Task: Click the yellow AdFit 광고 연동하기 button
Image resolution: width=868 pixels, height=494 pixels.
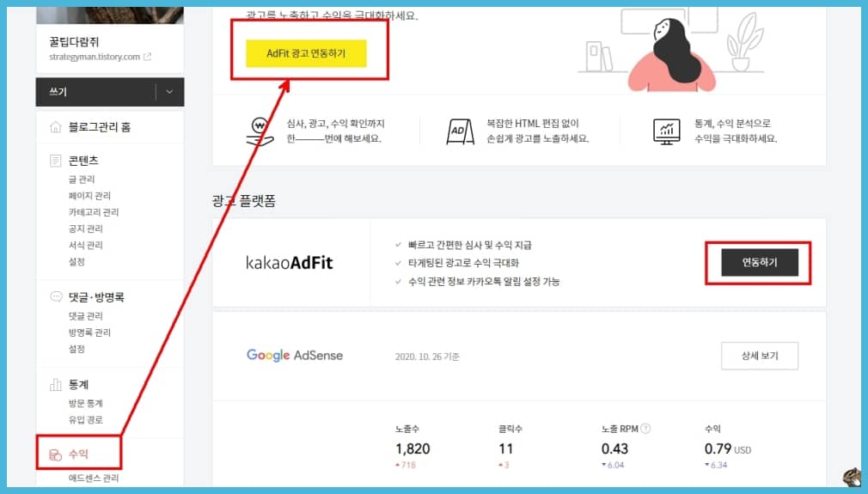Action: point(306,53)
